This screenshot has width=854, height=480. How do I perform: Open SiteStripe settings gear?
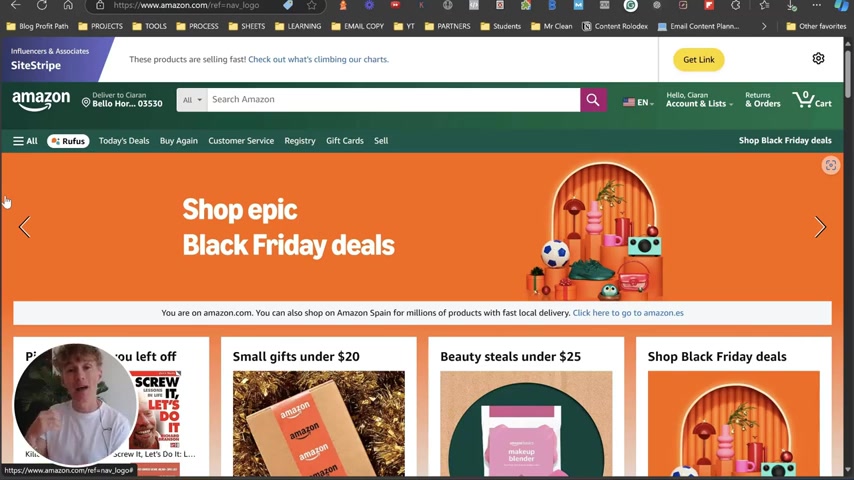(x=818, y=59)
